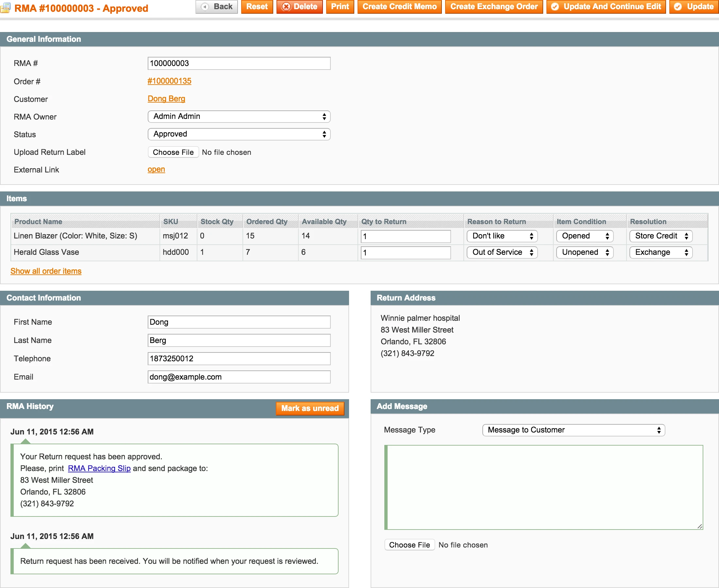The image size is (719, 588).
Task: Click the Create Exchange Order button
Action: [494, 7]
